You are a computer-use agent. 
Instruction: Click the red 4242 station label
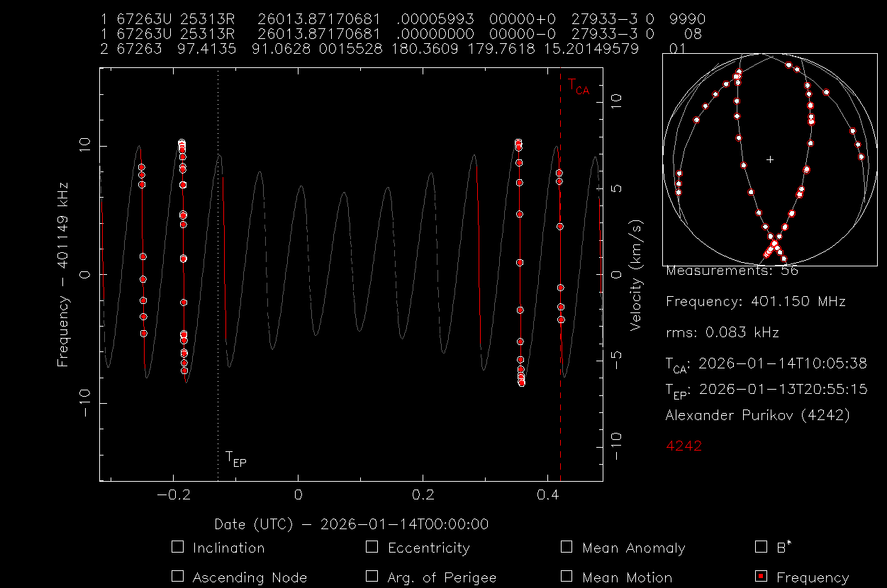click(684, 446)
